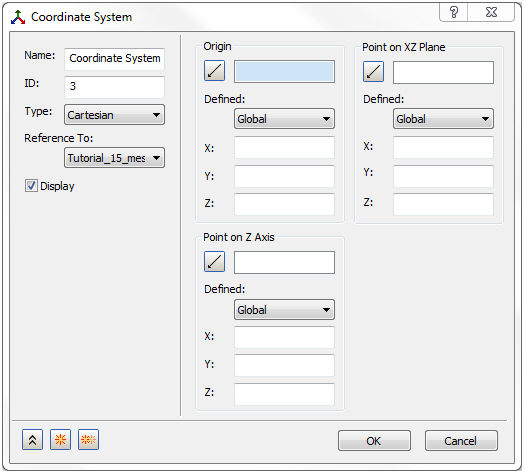Click the Origin point picker arrow icon
Image resolution: width=524 pixels, height=473 pixels.
tap(214, 71)
